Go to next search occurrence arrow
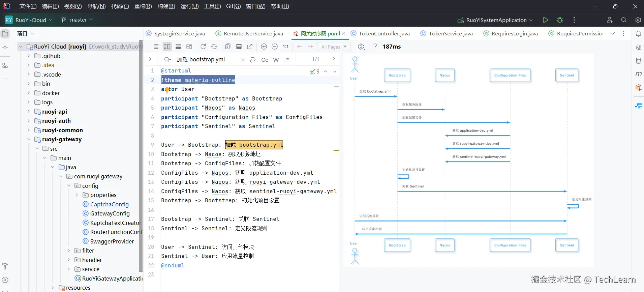 click(x=334, y=59)
